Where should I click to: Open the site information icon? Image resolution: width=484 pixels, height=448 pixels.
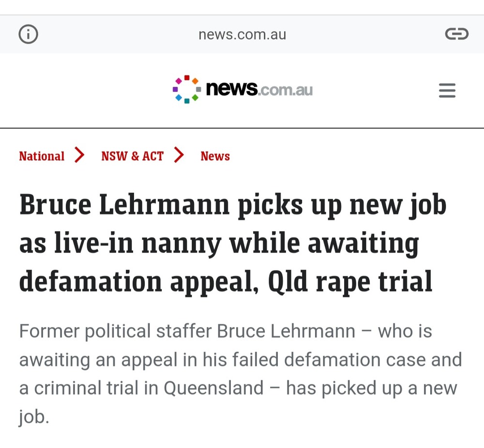coord(28,34)
